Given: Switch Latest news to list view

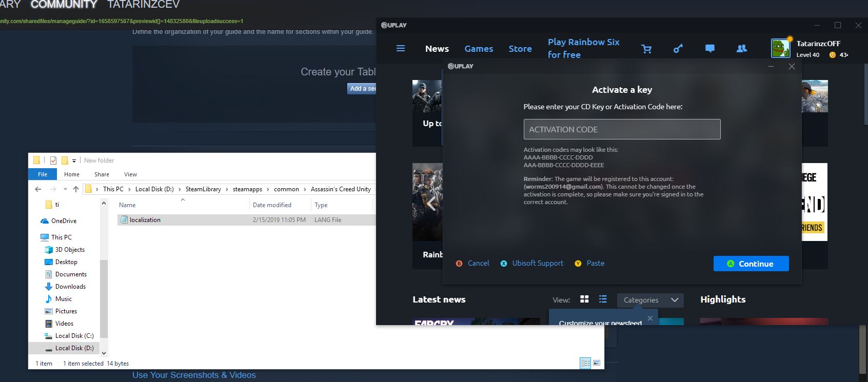Looking at the screenshot, I should coord(603,299).
